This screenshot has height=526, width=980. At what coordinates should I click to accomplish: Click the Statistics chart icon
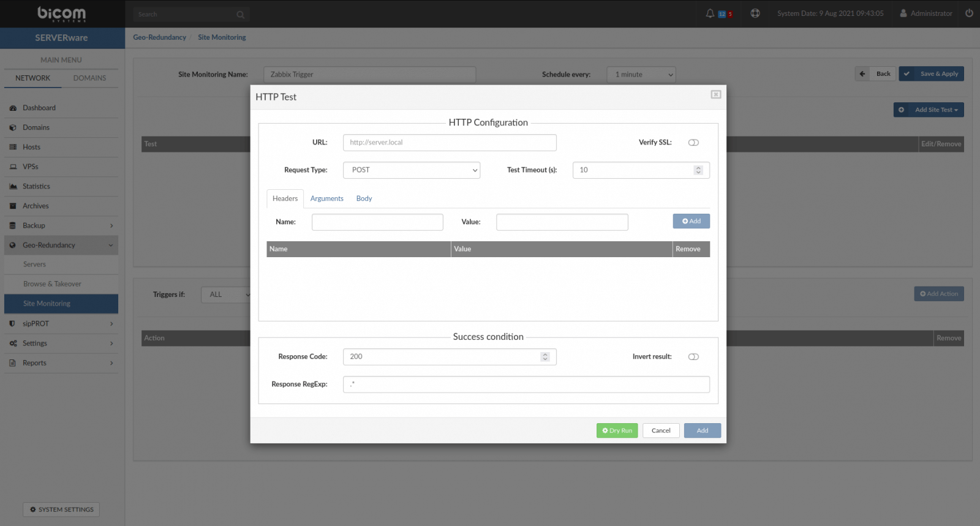click(13, 187)
